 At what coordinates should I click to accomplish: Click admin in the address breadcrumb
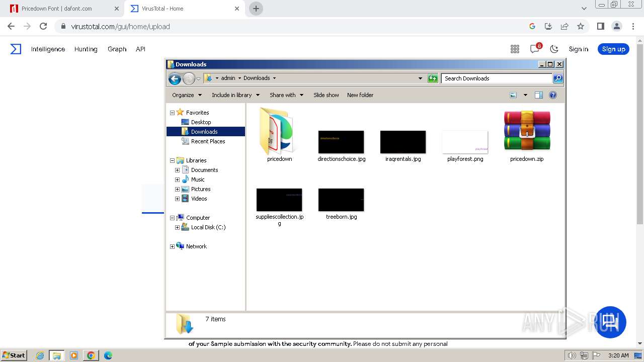(x=228, y=78)
